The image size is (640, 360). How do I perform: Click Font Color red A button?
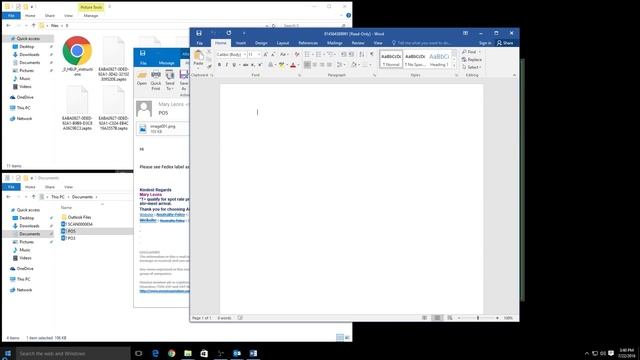click(x=293, y=65)
